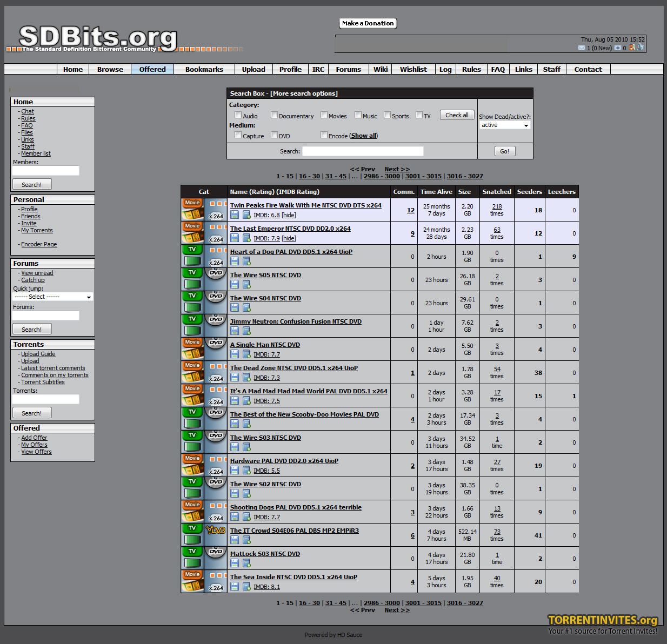The image size is (667, 644).
Task: Bookmark MatLock S03 with add icon
Action: tap(246, 563)
